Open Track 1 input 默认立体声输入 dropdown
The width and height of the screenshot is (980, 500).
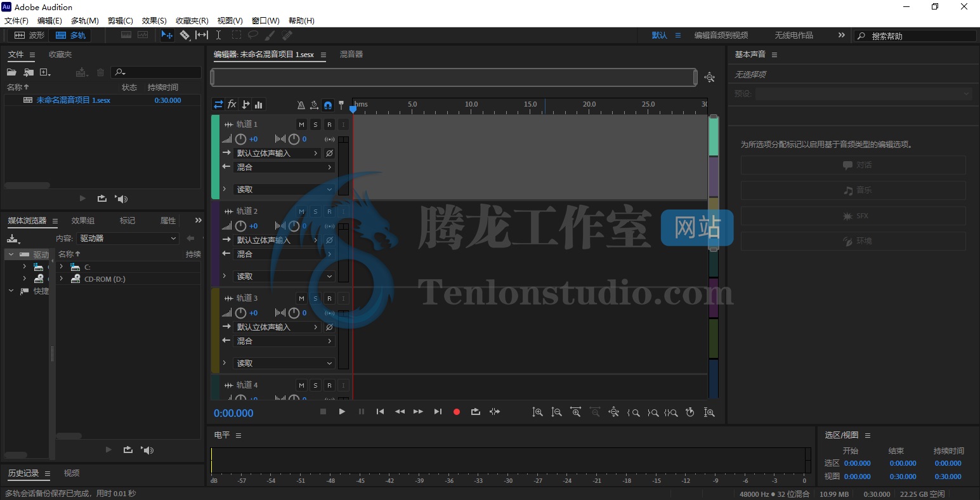point(277,153)
